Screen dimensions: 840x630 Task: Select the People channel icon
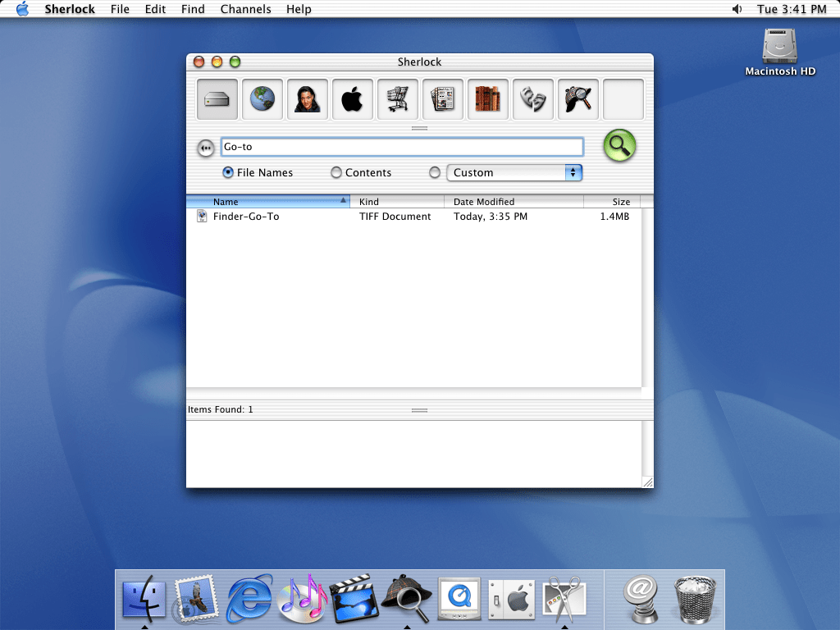click(308, 100)
